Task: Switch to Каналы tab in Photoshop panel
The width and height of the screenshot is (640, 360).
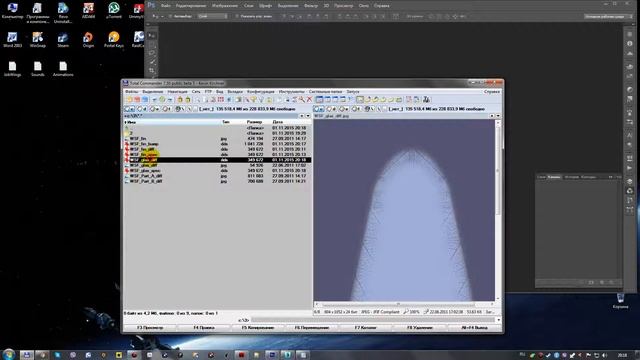Action: [x=553, y=177]
